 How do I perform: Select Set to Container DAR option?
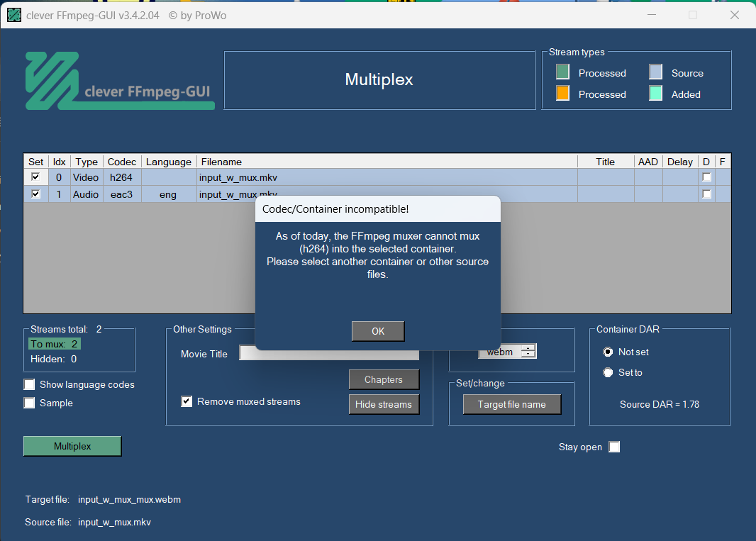(608, 372)
